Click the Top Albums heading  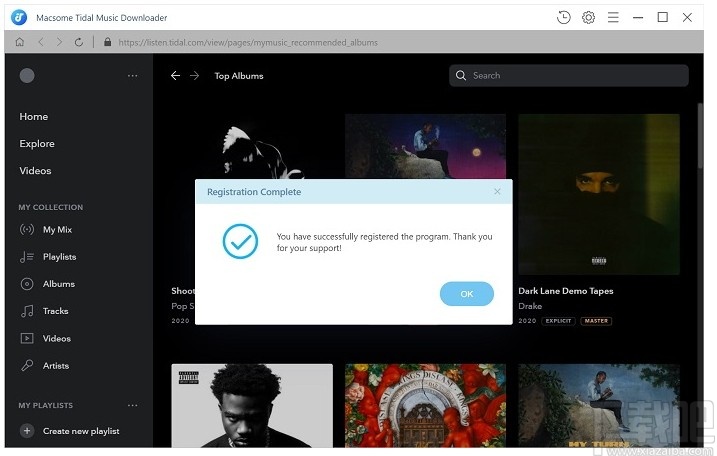point(239,76)
